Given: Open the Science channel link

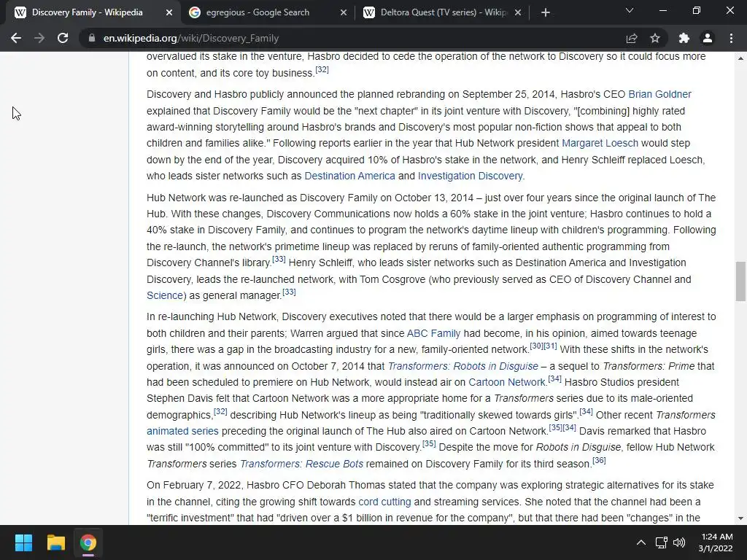Looking at the screenshot, I should [x=165, y=295].
